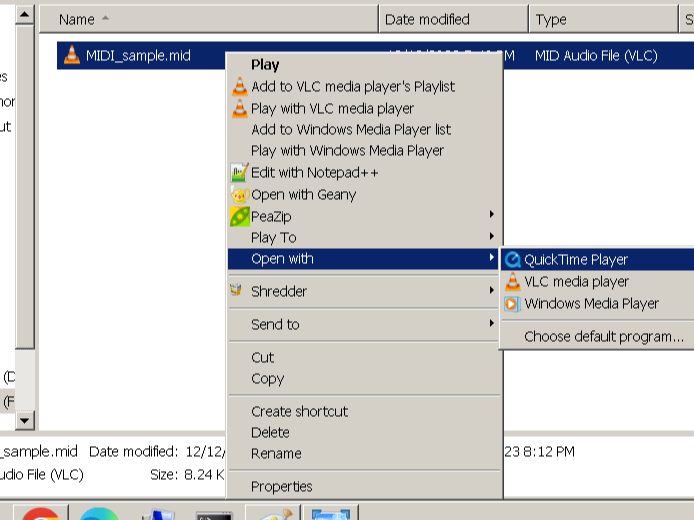694x520 pixels.
Task: Sort by the Name column header
Action: (209, 19)
